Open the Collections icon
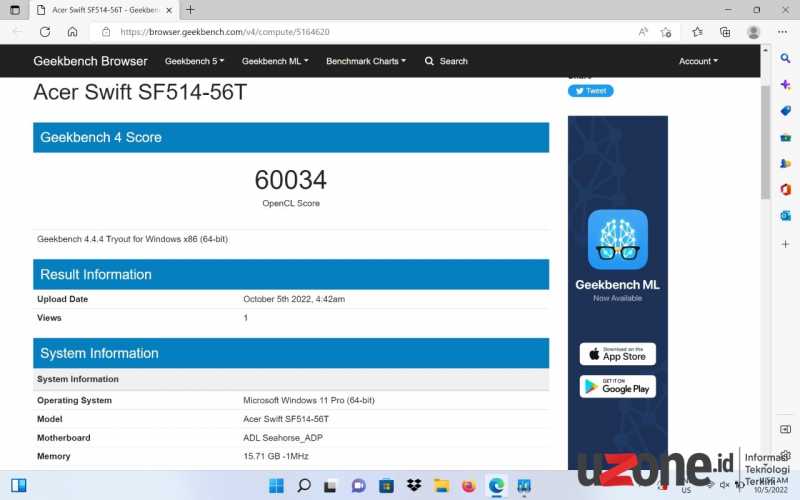 [x=724, y=32]
